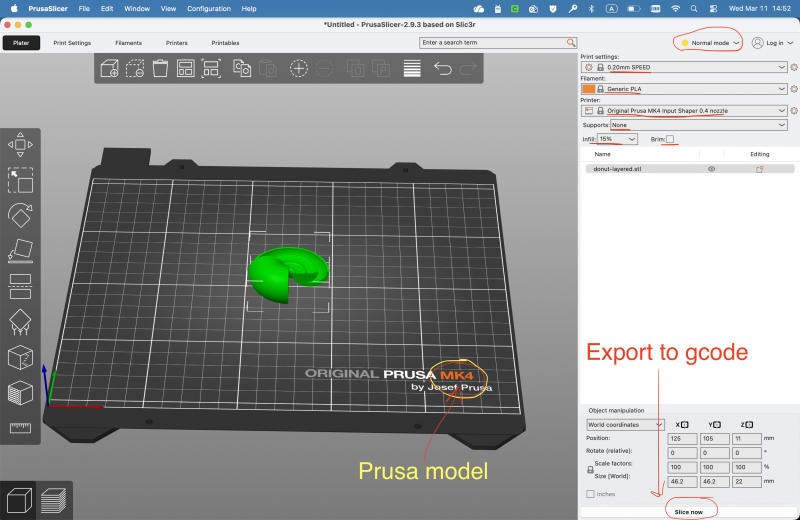
Task: Click the Delete all trash icon
Action: pyautogui.click(x=160, y=68)
